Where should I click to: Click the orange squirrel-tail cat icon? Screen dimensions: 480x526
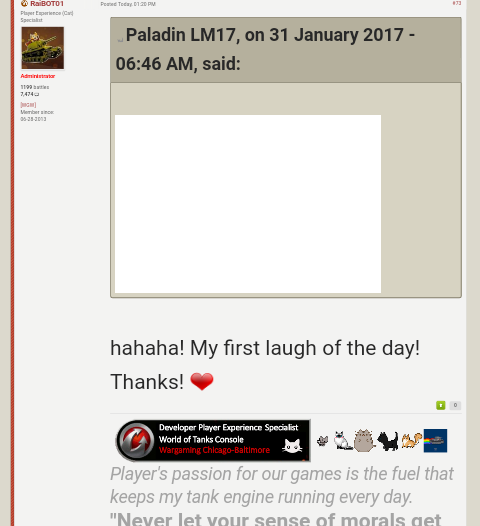412,440
